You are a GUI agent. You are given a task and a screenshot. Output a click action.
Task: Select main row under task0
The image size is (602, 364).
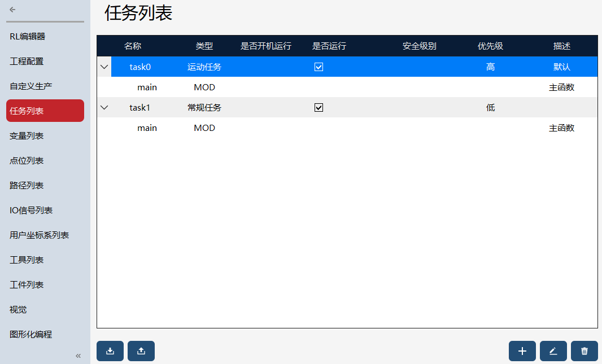(347, 87)
